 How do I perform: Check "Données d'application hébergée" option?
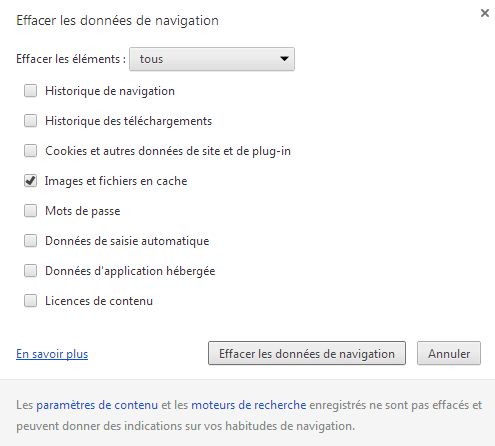pos(30,271)
